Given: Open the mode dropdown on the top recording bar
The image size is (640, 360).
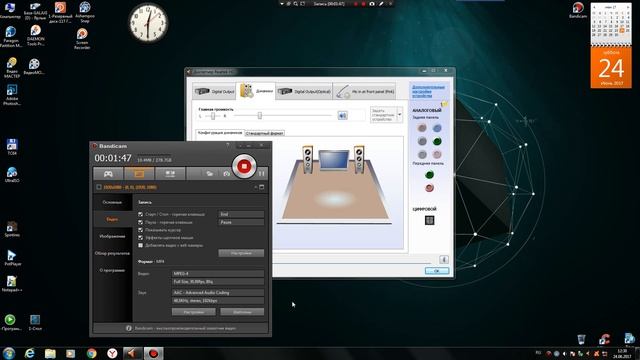Looking at the screenshot, I should click(x=282, y=4).
